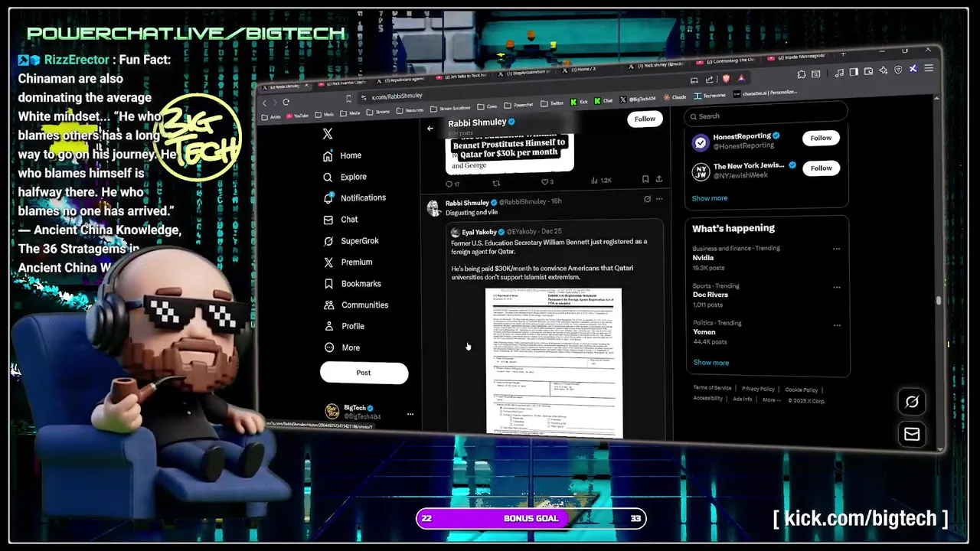Screen dimensions: 980x551
Task: Go back using arrow beside Rabbi Shmuley header
Action: coord(430,128)
